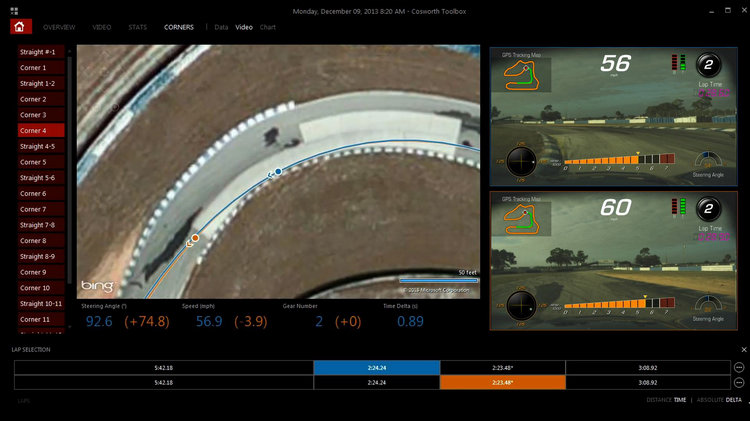750x421 pixels.
Task: Click the Bing logo on the map
Action: pos(96,285)
